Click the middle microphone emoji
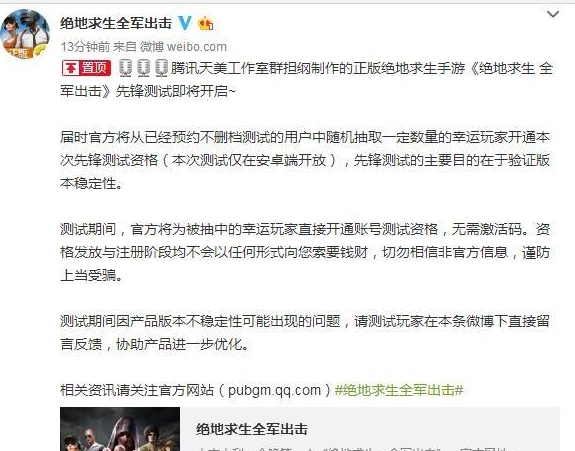The width and height of the screenshot is (575, 451). [143, 68]
